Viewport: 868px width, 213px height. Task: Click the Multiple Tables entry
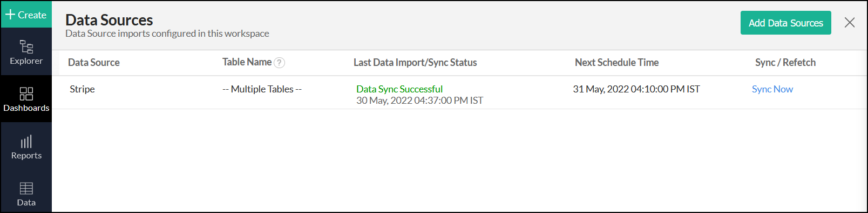262,89
